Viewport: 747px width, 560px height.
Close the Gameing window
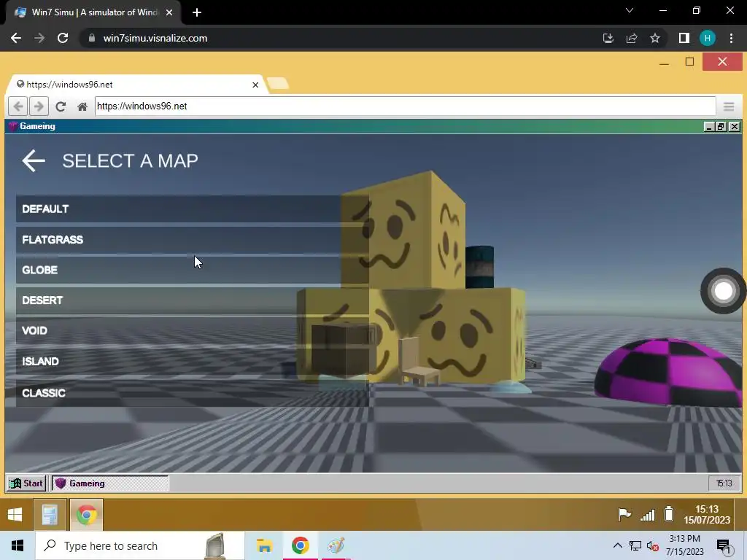(734, 127)
